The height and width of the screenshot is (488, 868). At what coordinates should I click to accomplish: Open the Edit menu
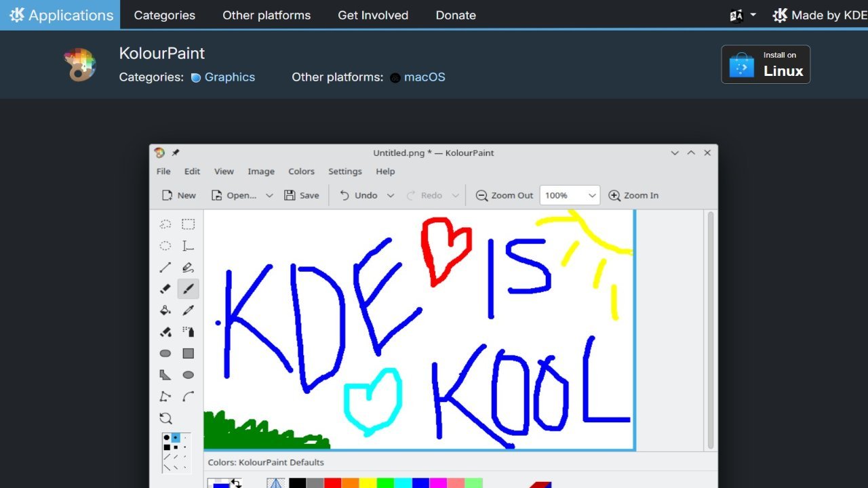193,171
